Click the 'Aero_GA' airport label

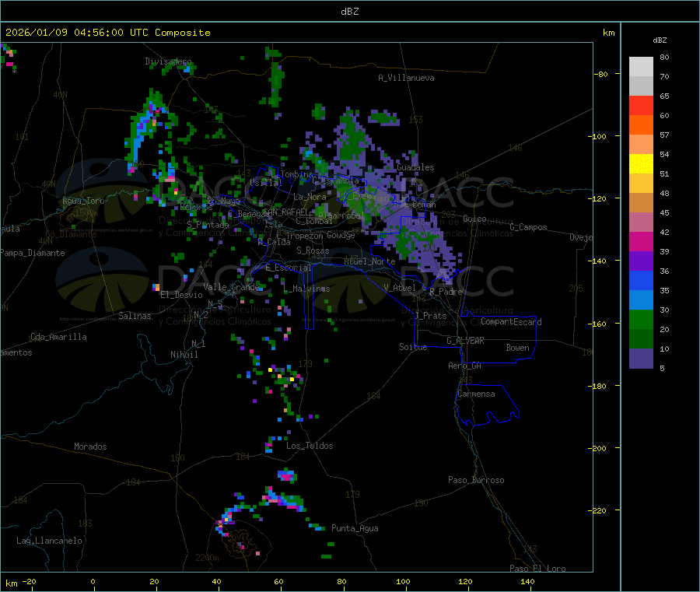(x=465, y=366)
